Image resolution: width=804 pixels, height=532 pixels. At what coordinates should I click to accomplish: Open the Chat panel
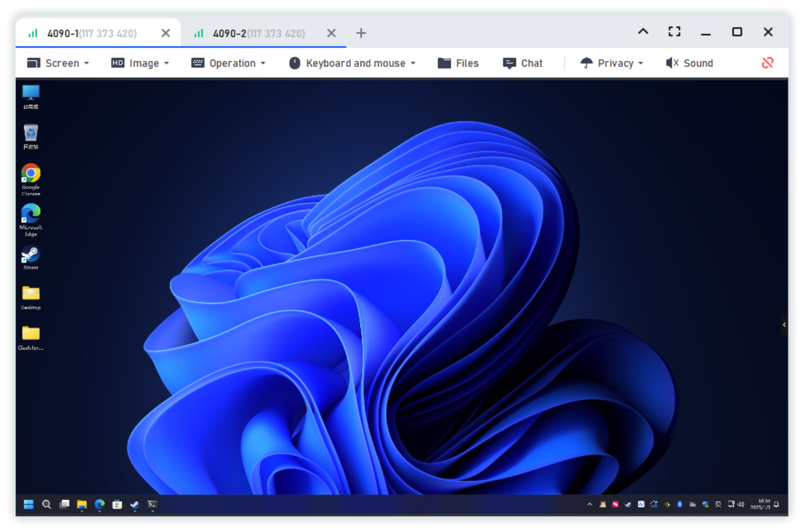pos(523,63)
